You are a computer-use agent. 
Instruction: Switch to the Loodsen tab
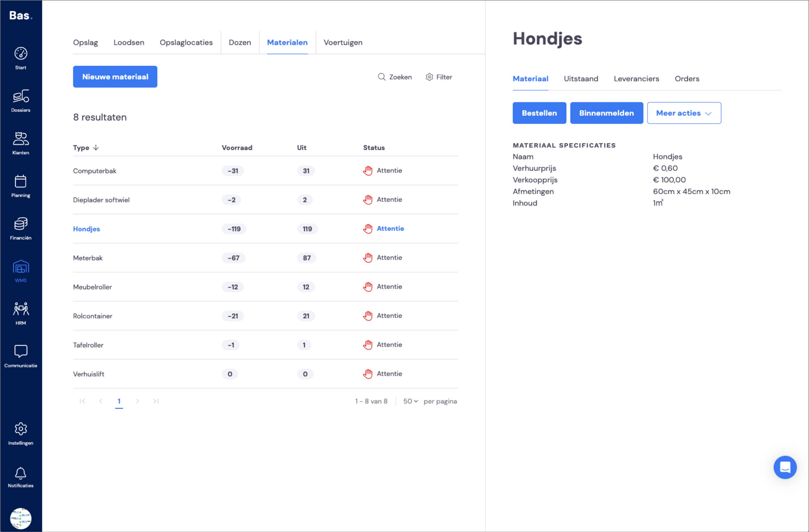coord(129,42)
